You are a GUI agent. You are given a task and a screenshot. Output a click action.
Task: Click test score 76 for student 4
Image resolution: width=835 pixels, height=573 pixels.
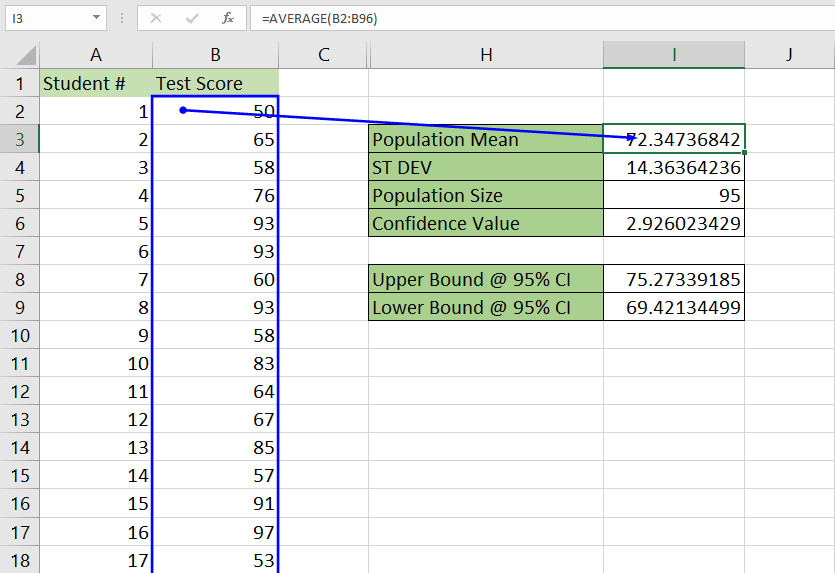(215, 195)
